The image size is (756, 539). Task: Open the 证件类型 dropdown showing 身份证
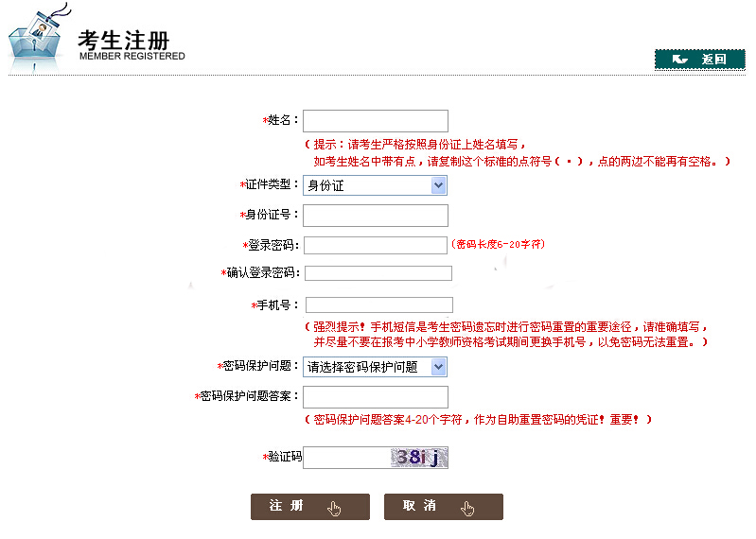click(x=375, y=185)
